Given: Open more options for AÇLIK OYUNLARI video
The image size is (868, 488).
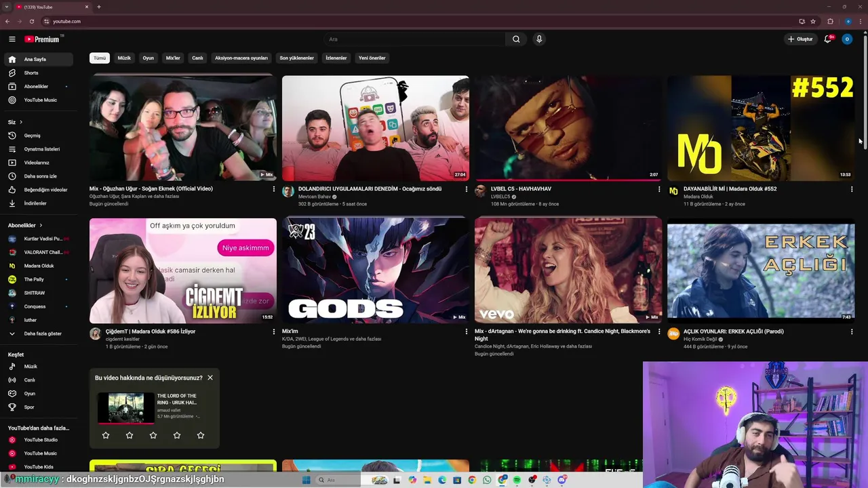Looking at the screenshot, I should [852, 331].
